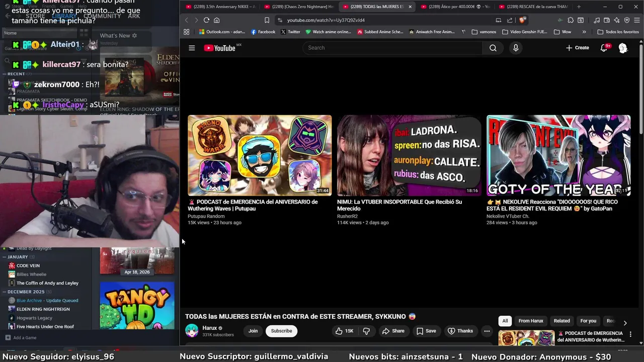Screen dimensions: 644x362
Task: Collapse the DECEMBER 2025 section in Steam
Action: [x=5, y=292]
